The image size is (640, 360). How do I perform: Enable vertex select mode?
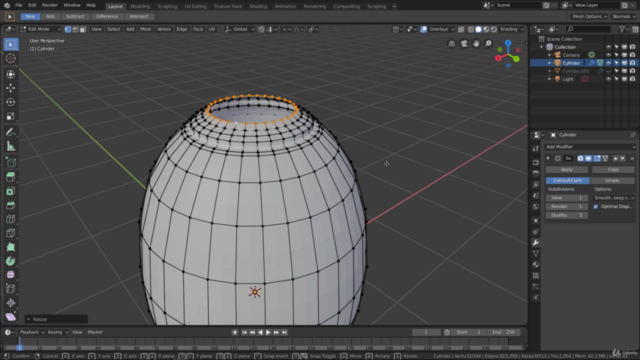tap(68, 29)
